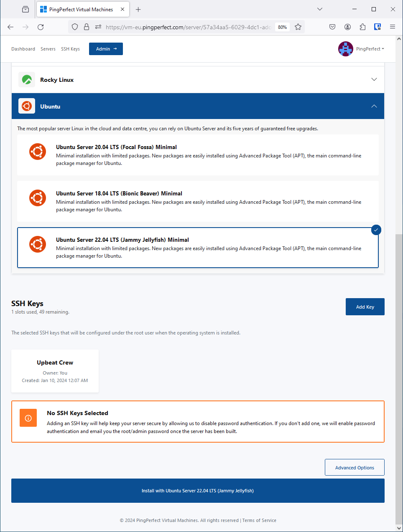
Task: Open the Firefox account icon
Action: tap(347, 27)
